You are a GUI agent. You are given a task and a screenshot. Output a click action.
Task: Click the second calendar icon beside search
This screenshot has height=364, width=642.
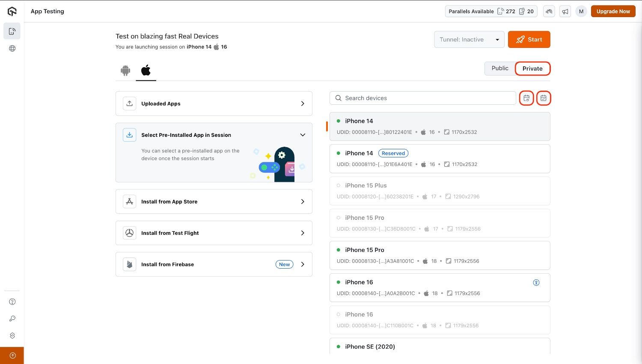[x=543, y=98]
